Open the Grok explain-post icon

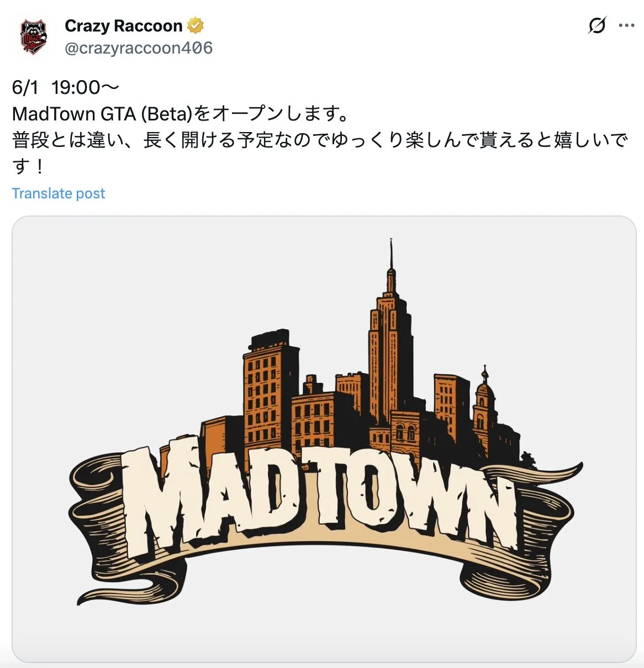tap(597, 25)
